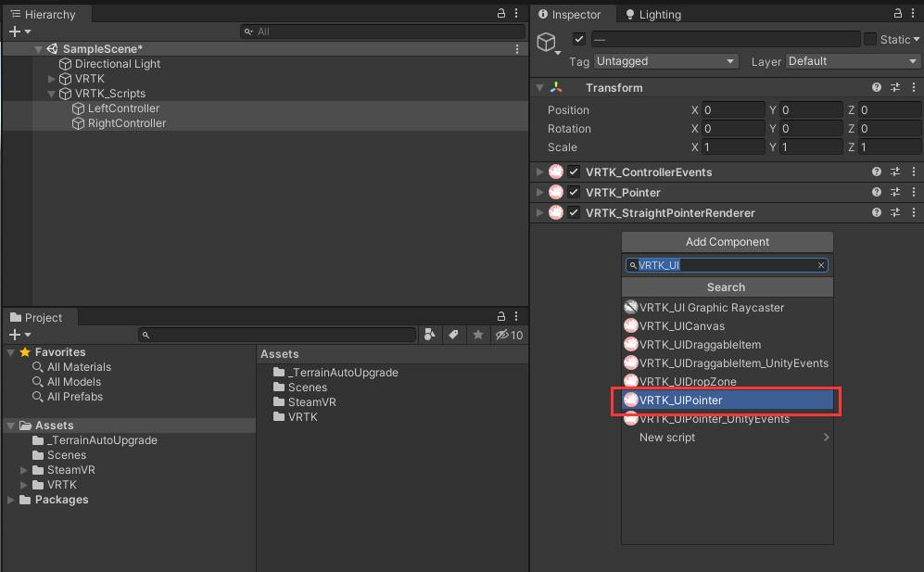This screenshot has width=924, height=572.
Task: Open the Static flags dropdown arrow
Action: click(x=917, y=40)
